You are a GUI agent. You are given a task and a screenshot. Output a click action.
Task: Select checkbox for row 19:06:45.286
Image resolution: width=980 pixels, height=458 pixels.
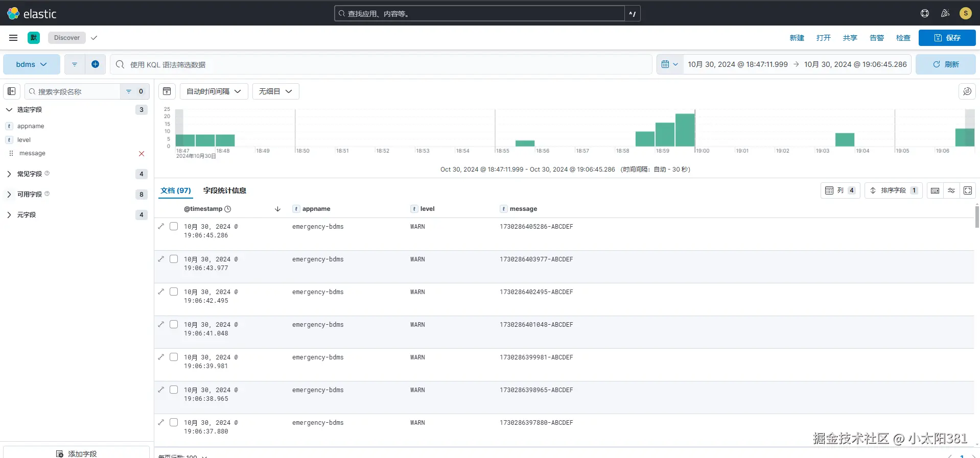pyautogui.click(x=174, y=226)
